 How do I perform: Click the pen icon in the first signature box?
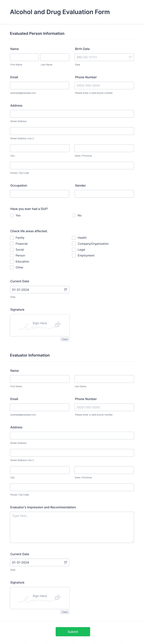tap(58, 324)
